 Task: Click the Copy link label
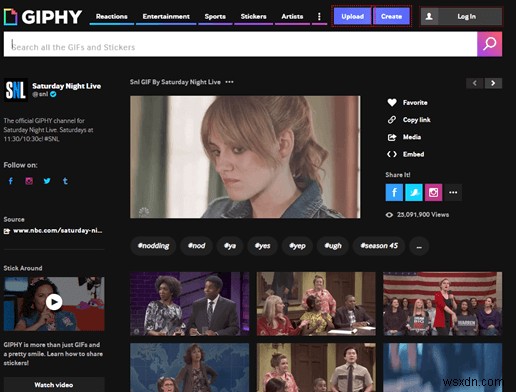tap(416, 120)
